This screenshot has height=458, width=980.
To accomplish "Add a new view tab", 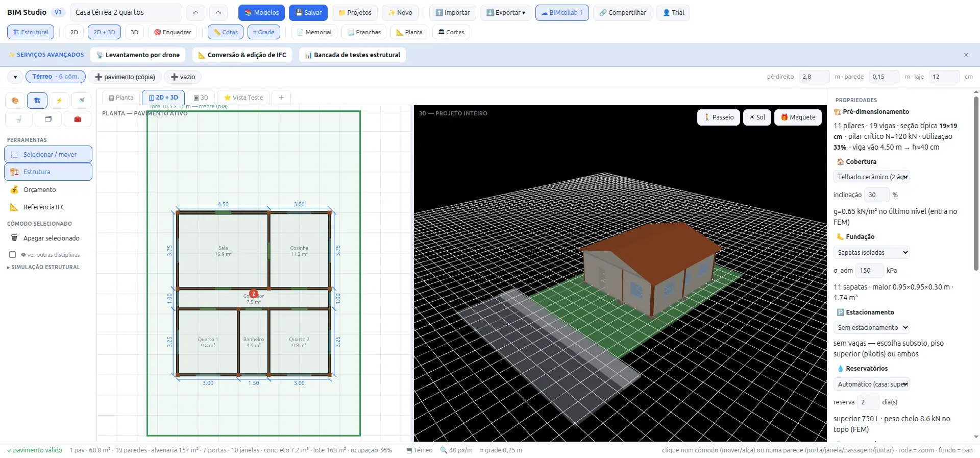I will click(x=281, y=98).
